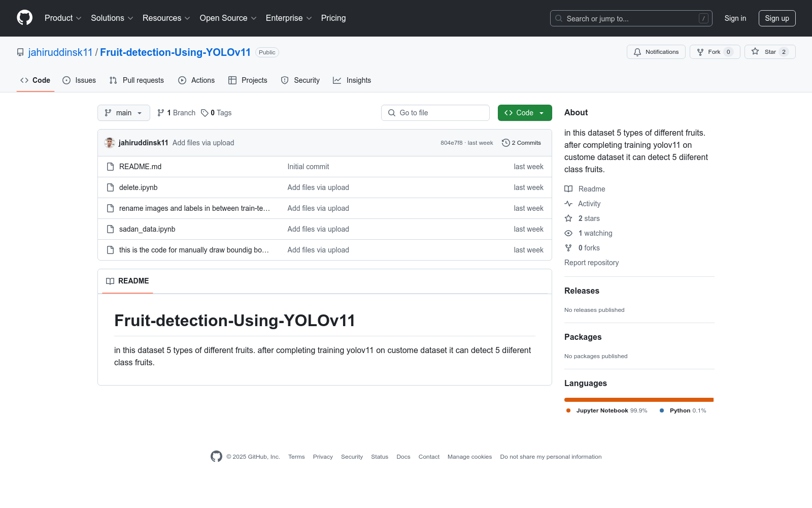Click the file icon beside delete.ipynb
This screenshot has width=812, height=508.
tap(110, 187)
